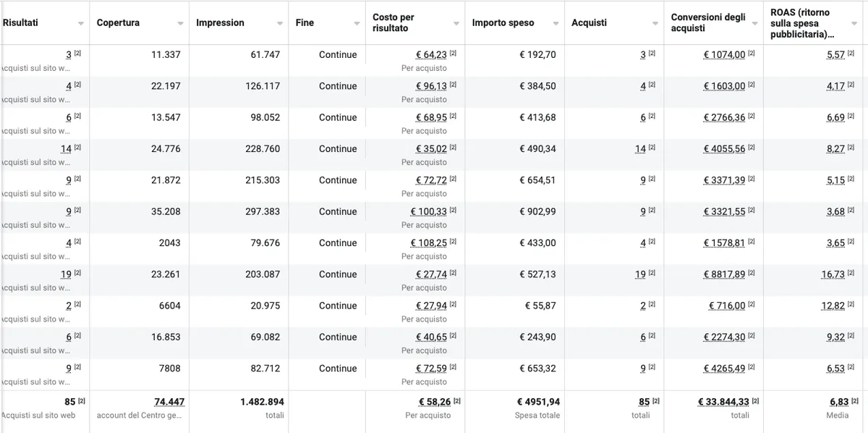Open the Fine column dropdown arrow
The height and width of the screenshot is (433, 868).
coord(357,24)
